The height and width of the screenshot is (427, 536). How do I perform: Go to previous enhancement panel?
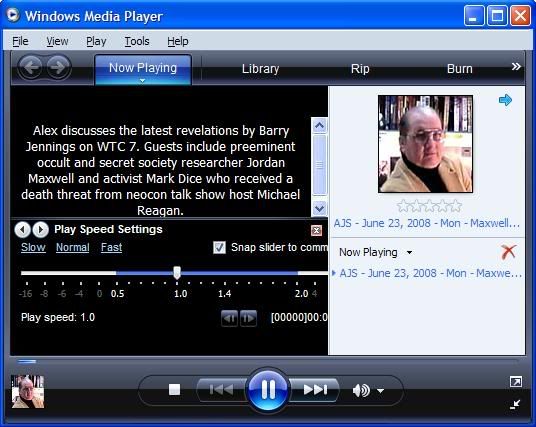(23, 230)
